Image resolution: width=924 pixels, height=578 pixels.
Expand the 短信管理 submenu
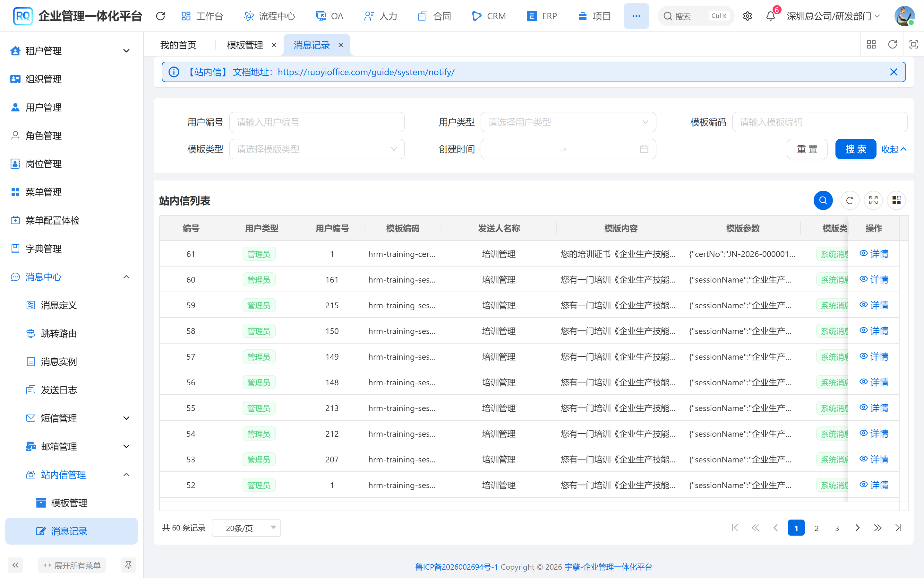72,418
